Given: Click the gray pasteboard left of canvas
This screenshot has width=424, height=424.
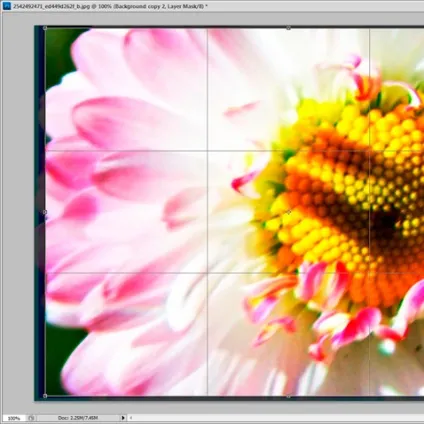Looking at the screenshot, I should point(17,213).
